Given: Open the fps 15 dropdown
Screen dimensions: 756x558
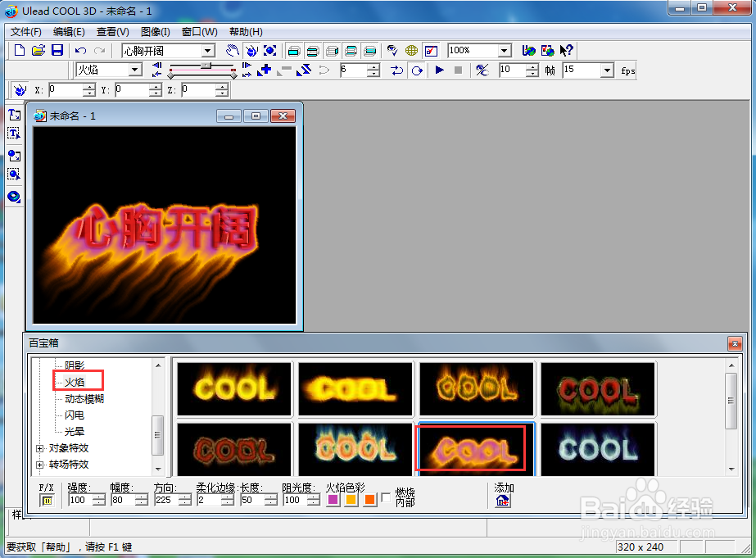Looking at the screenshot, I should point(607,70).
